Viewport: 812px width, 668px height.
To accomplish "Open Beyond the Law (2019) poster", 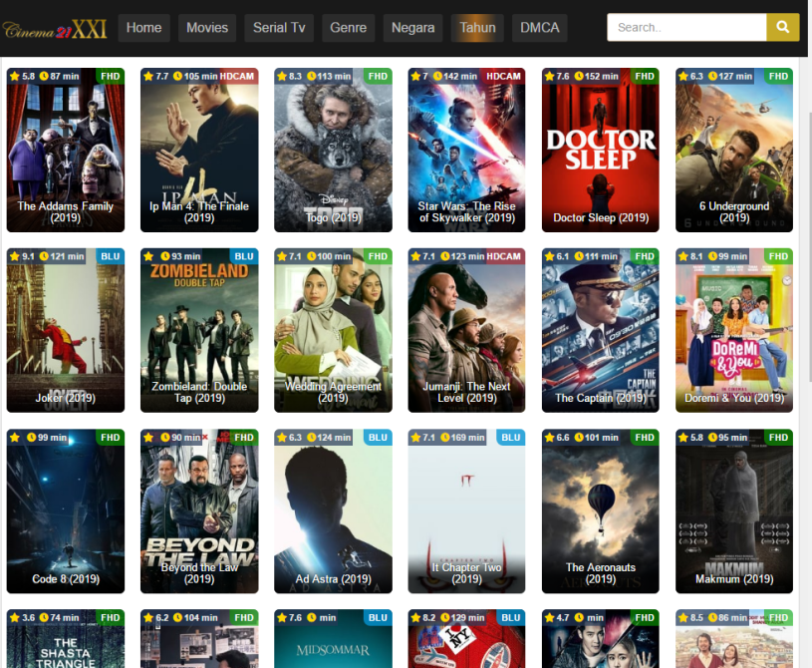I will (199, 511).
